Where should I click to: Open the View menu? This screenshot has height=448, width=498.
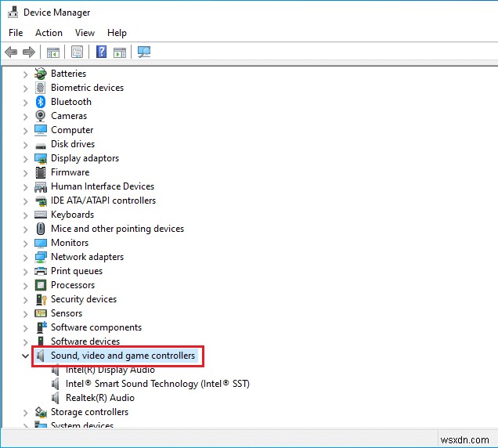tap(85, 33)
